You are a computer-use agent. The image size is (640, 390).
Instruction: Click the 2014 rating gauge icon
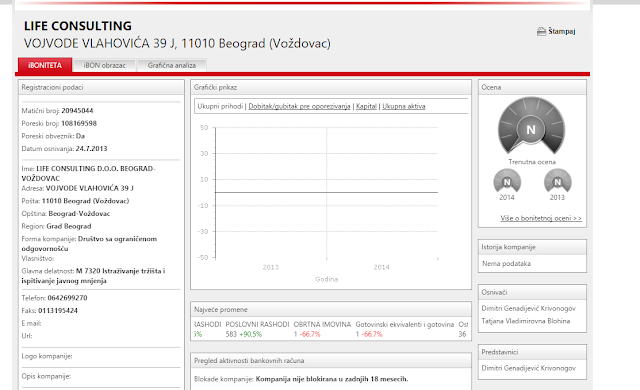[507, 181]
